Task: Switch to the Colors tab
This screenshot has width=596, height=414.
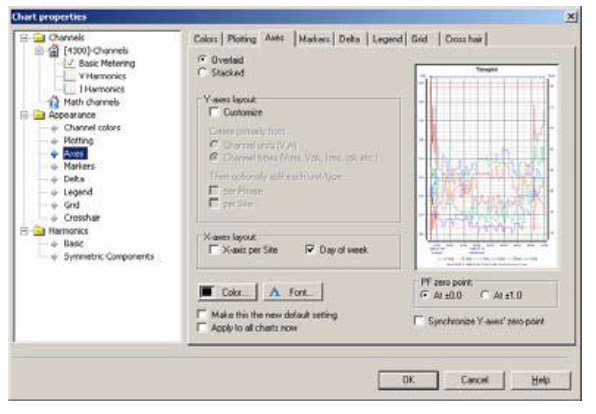Action: [206, 39]
